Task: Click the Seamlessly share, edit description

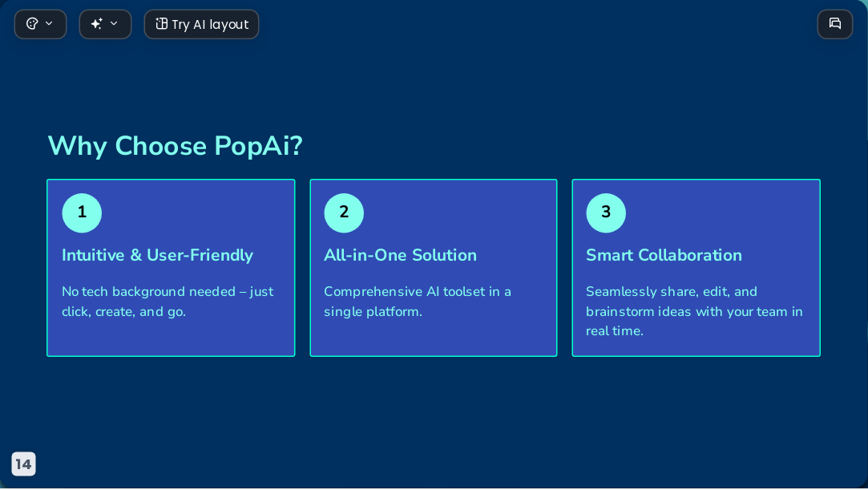Action: 694,311
